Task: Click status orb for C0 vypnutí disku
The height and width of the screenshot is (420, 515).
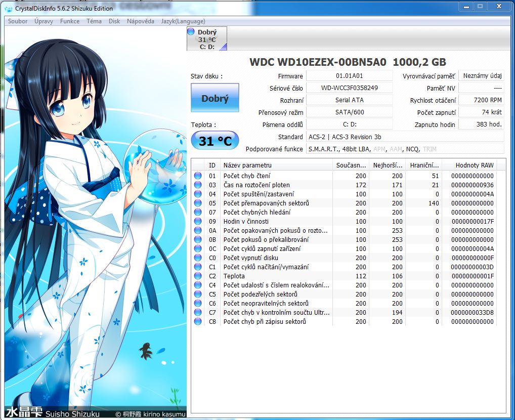Action: [x=198, y=258]
